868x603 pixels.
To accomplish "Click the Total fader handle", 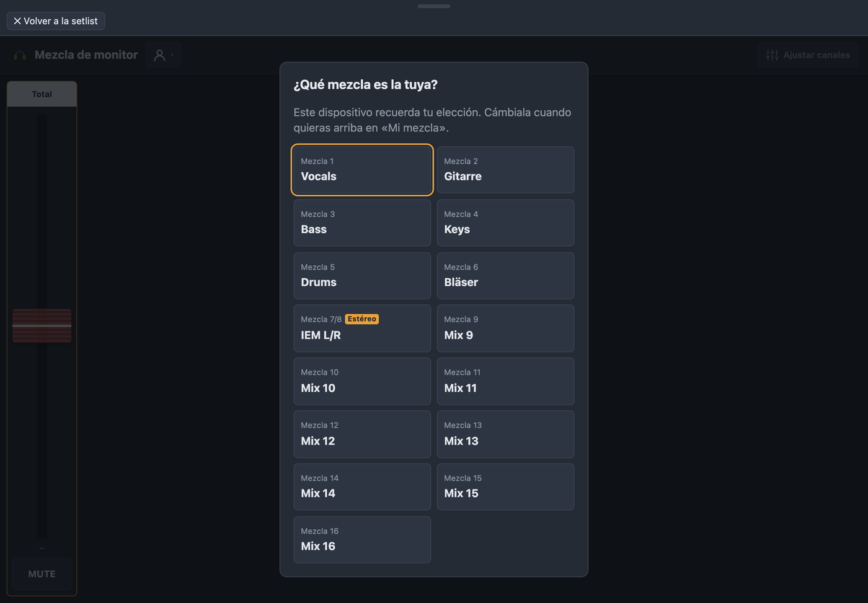I will click(42, 325).
